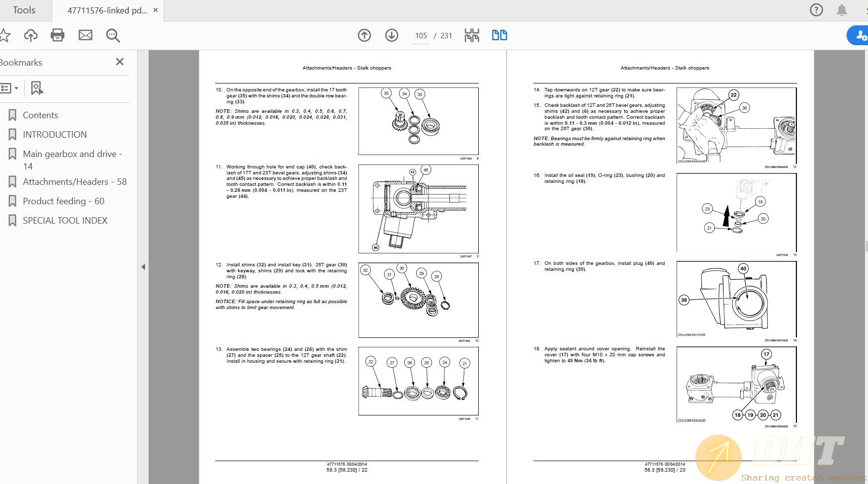Collapse the left navigation pane arrow
Image resolution: width=868 pixels, height=484 pixels.
click(143, 267)
